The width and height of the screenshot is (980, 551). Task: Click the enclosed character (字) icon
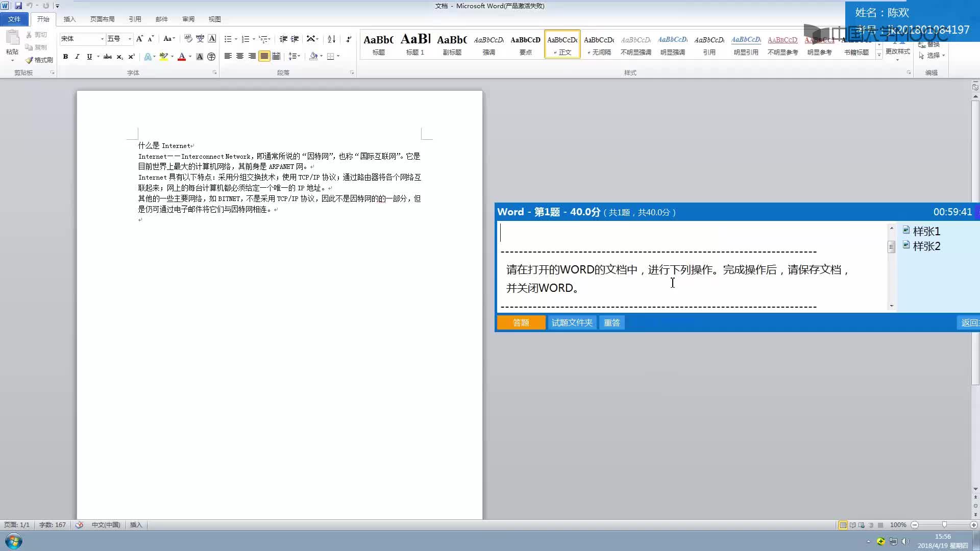pos(211,57)
